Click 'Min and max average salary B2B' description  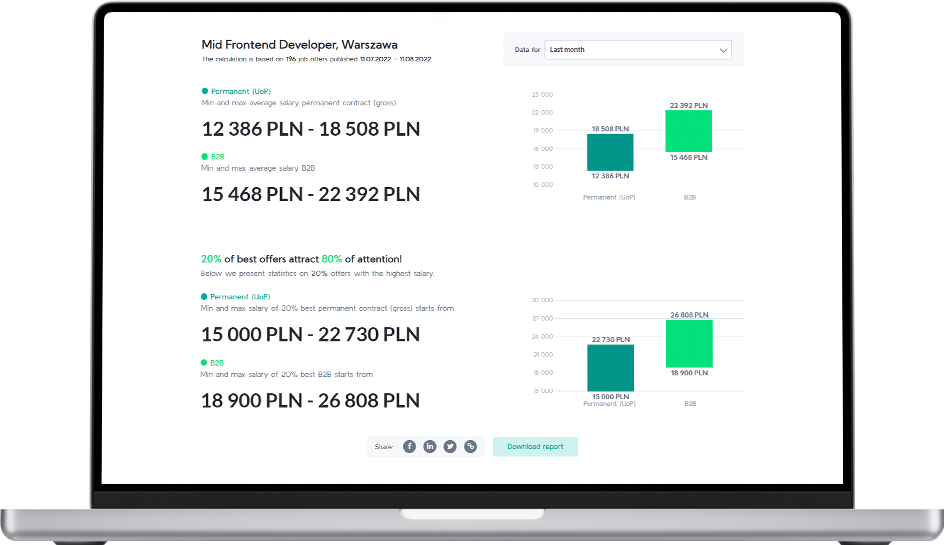tap(258, 168)
